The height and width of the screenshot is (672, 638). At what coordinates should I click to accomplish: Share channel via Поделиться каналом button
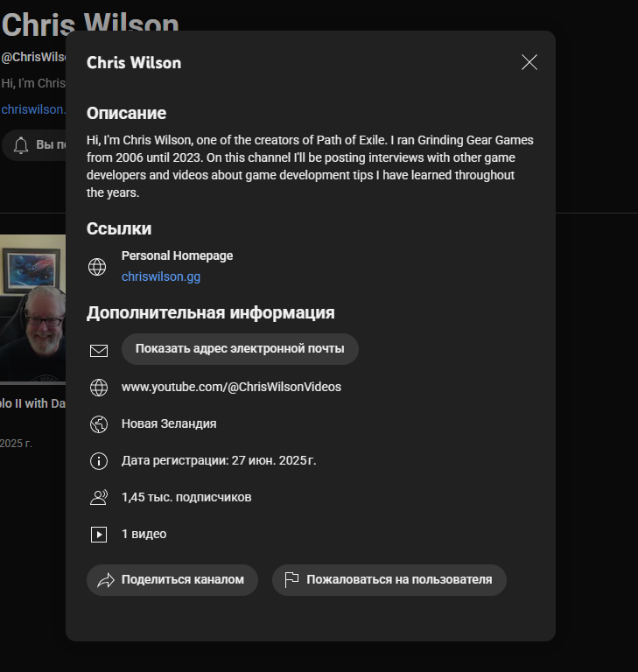(172, 580)
